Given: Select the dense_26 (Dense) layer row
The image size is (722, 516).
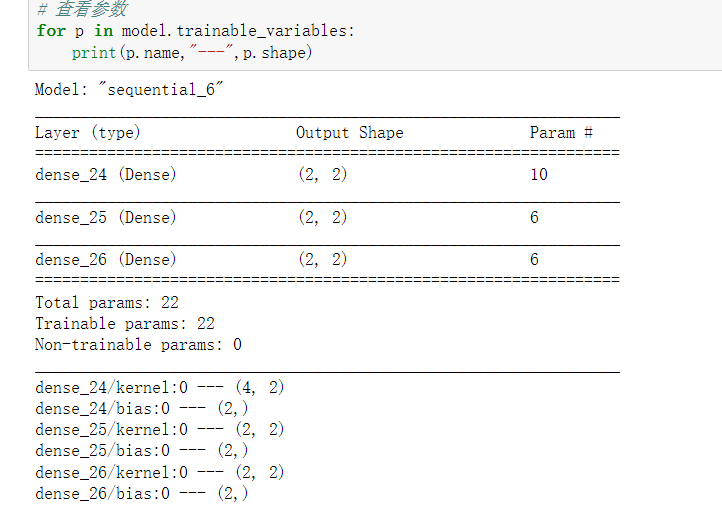Looking at the screenshot, I should point(105,260).
